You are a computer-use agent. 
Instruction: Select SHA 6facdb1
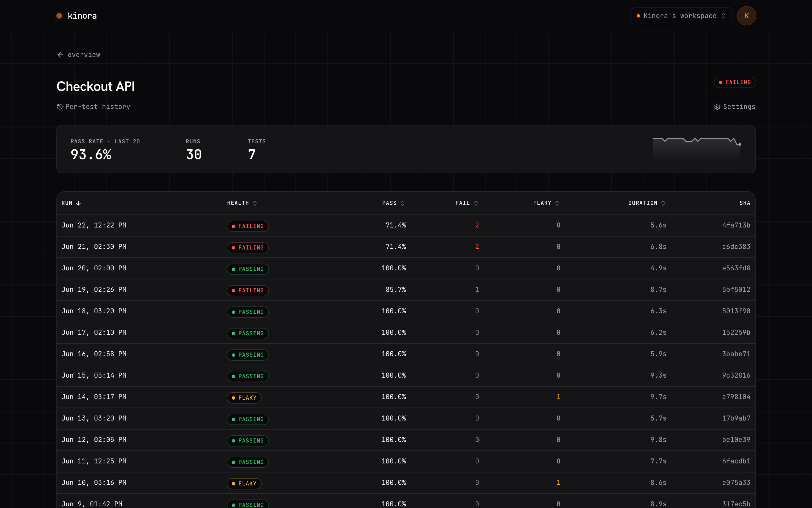point(736,461)
